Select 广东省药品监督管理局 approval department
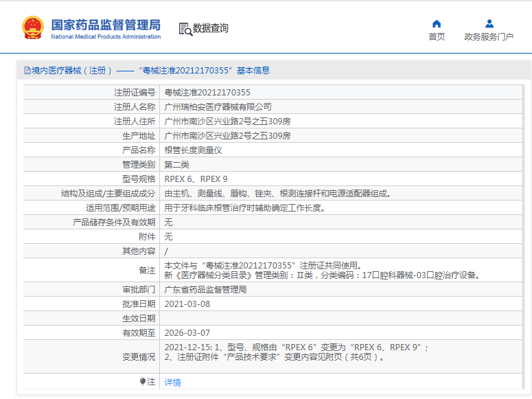532x399 pixels. click(x=206, y=290)
